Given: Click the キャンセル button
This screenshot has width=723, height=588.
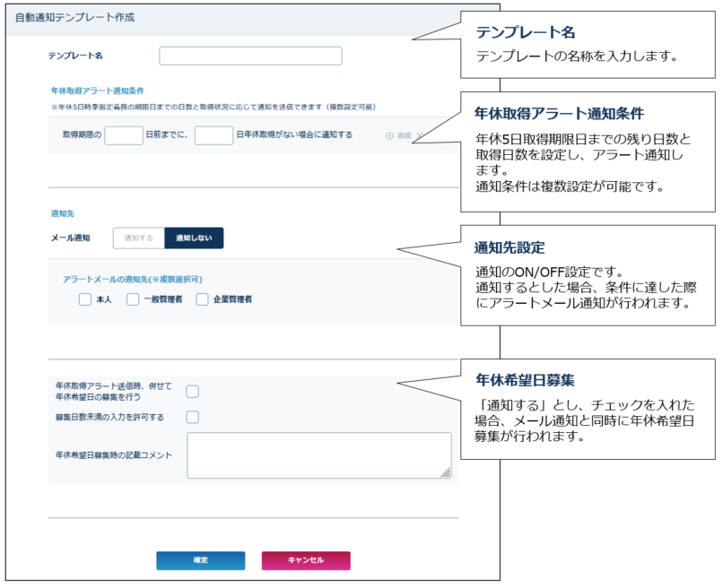Looking at the screenshot, I should pyautogui.click(x=306, y=560).
